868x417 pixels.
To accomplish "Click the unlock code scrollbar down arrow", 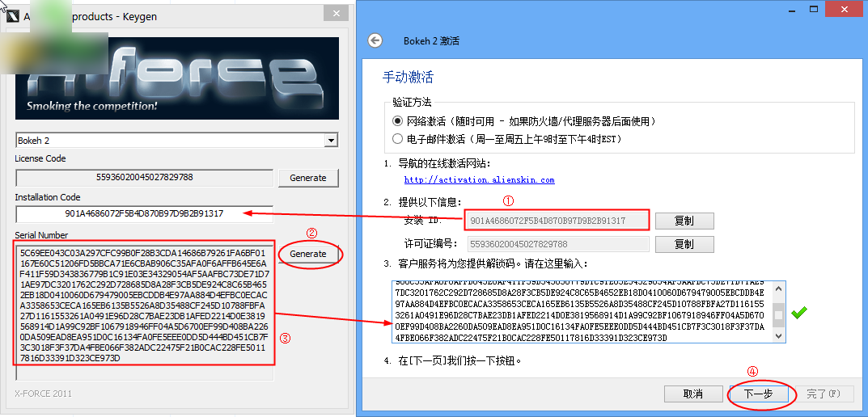I will point(779,335).
